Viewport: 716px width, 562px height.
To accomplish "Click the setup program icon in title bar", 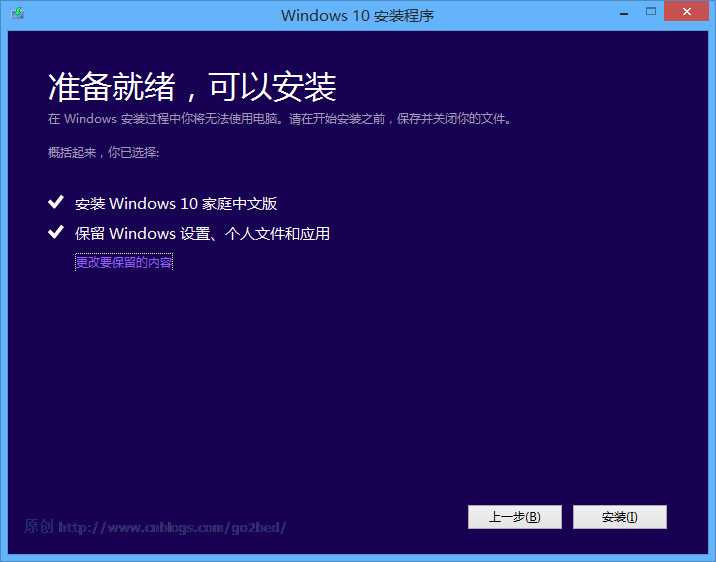I will pyautogui.click(x=18, y=13).
